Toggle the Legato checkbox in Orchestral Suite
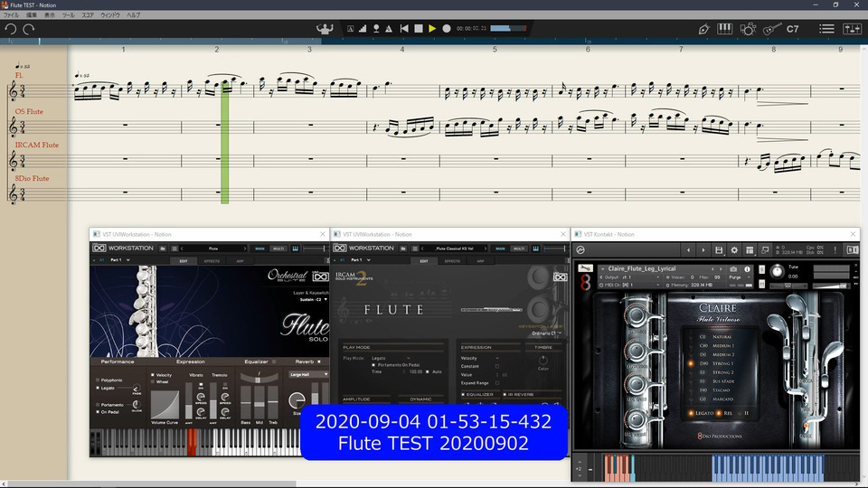 click(98, 388)
